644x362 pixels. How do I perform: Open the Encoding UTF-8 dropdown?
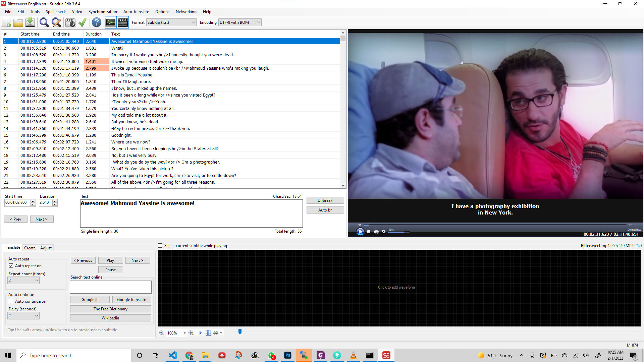pos(240,22)
